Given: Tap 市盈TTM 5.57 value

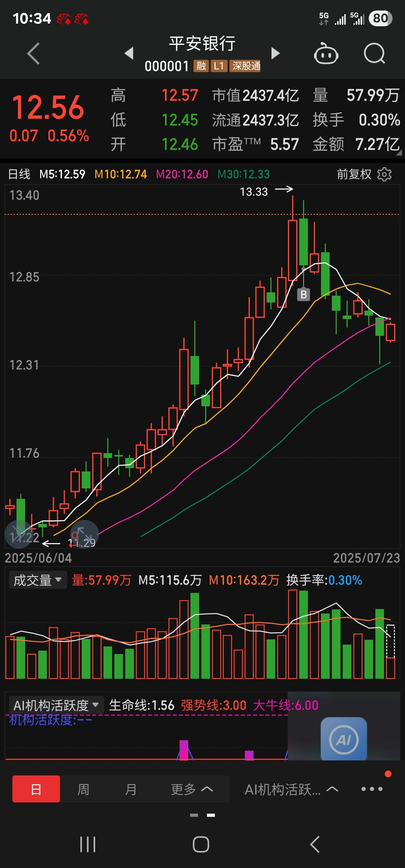Looking at the screenshot, I should [x=255, y=144].
